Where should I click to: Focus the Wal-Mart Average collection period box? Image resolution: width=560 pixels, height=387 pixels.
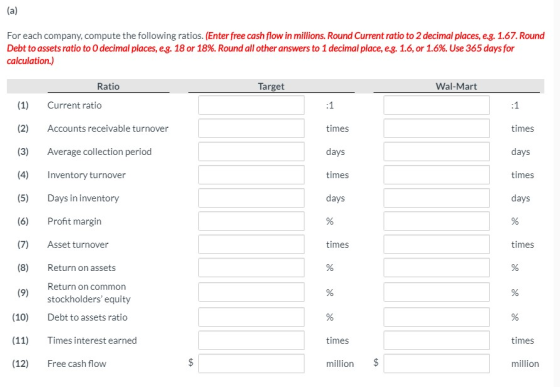click(x=436, y=152)
